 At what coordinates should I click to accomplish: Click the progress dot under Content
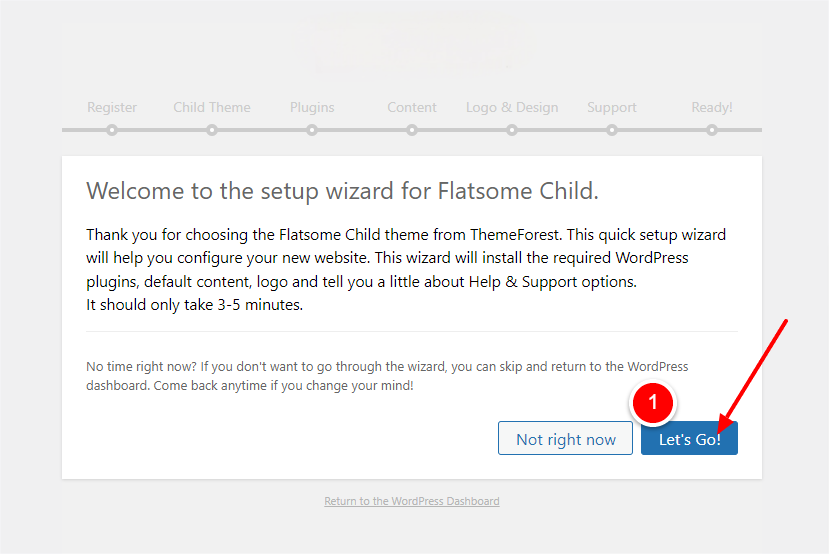click(412, 130)
